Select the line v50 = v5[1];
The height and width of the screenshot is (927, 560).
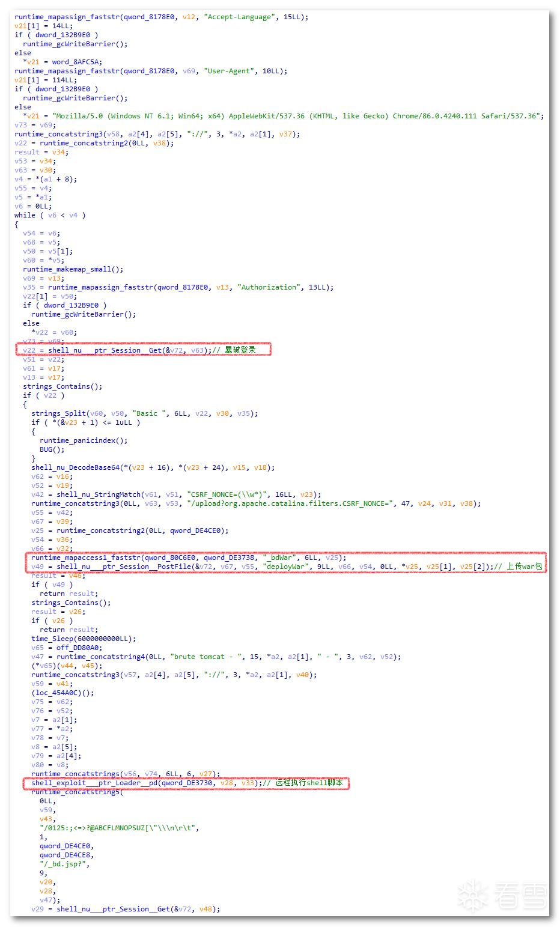pos(48,251)
